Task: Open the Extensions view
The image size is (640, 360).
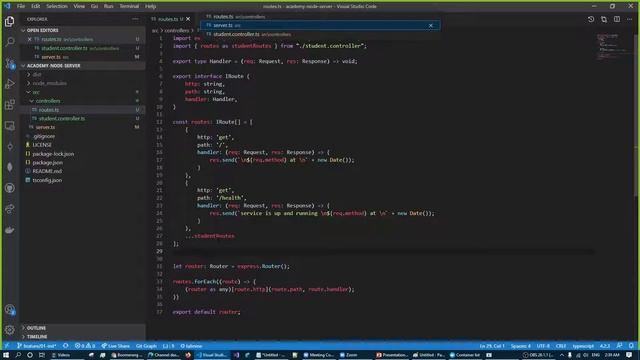Action: pyautogui.click(x=10, y=105)
